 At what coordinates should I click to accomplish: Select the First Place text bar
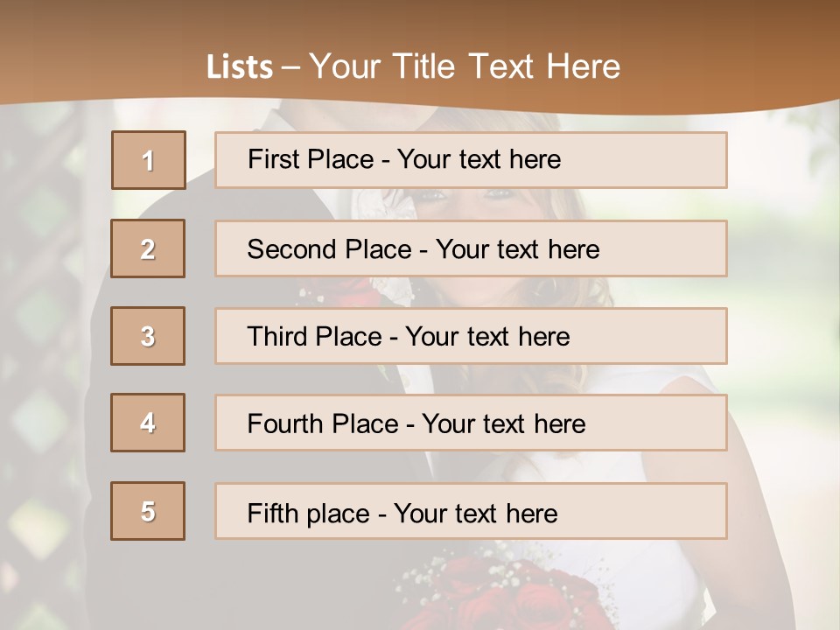[471, 160]
